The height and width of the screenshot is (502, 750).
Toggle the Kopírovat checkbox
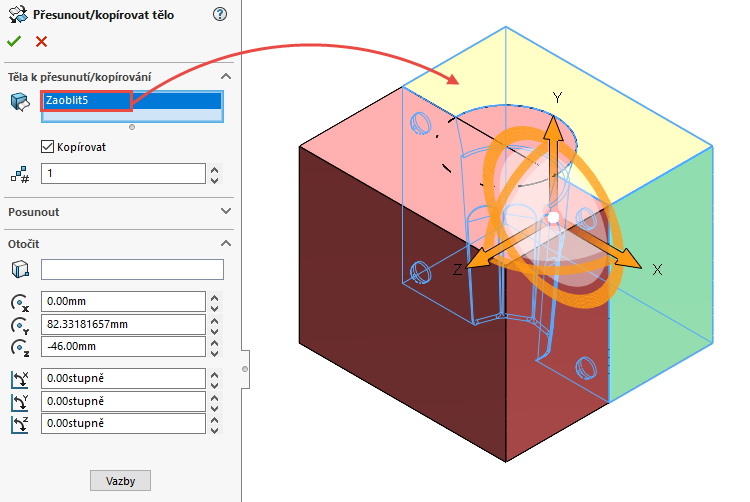[x=47, y=147]
